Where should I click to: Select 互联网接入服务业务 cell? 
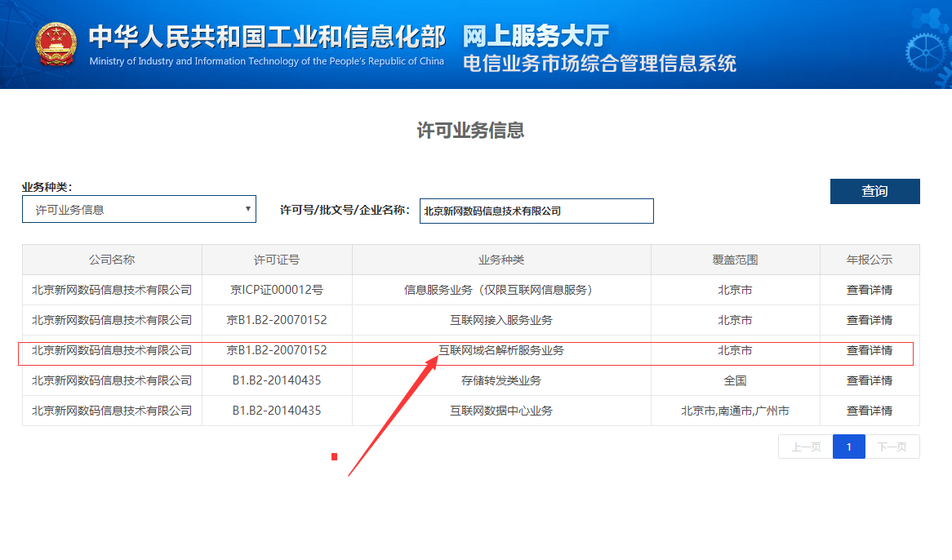pyautogui.click(x=501, y=320)
